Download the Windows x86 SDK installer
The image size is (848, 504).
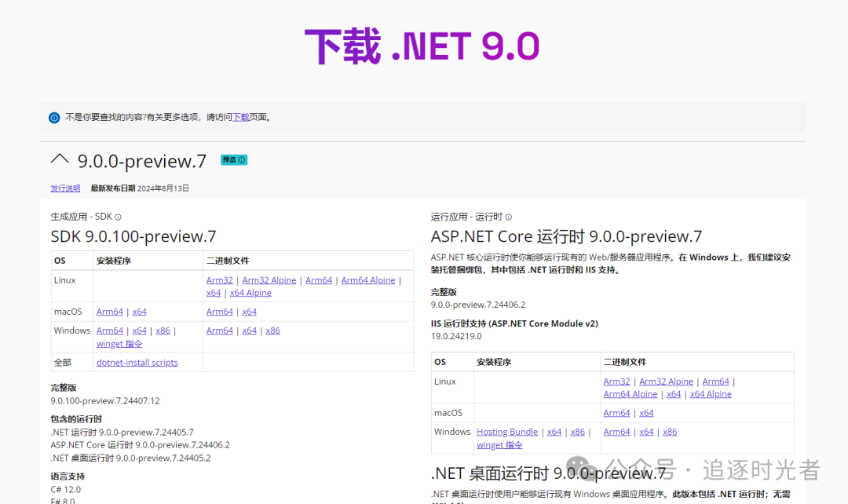(x=163, y=331)
